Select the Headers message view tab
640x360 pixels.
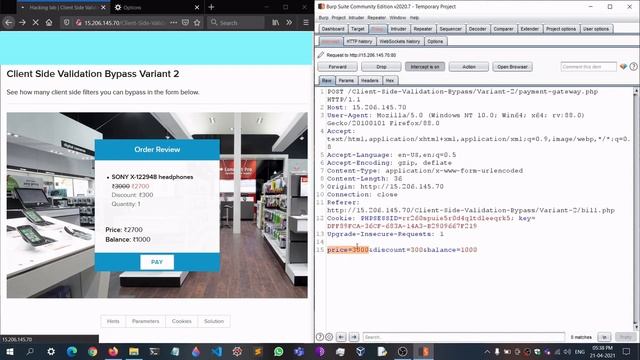click(369, 80)
